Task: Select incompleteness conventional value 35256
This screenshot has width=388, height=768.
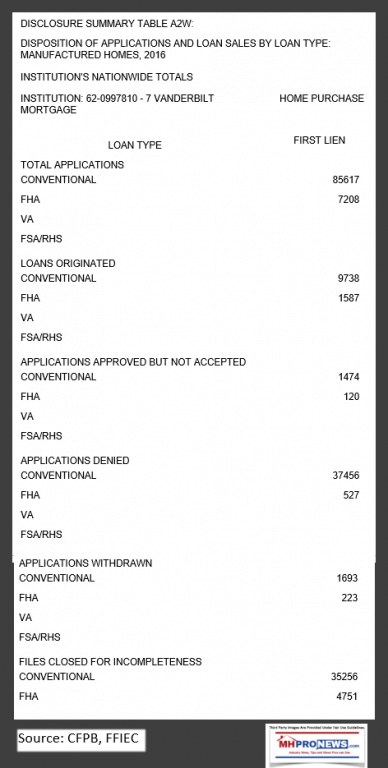Action: point(344,676)
